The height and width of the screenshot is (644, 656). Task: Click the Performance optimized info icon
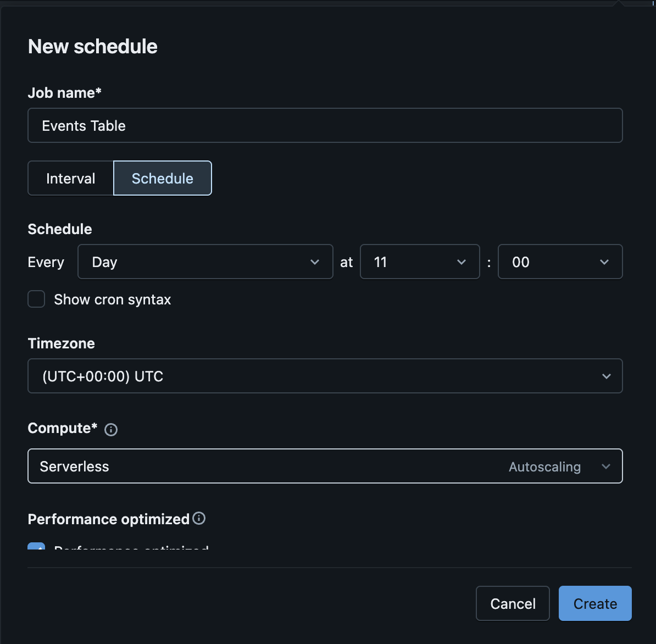point(199,519)
